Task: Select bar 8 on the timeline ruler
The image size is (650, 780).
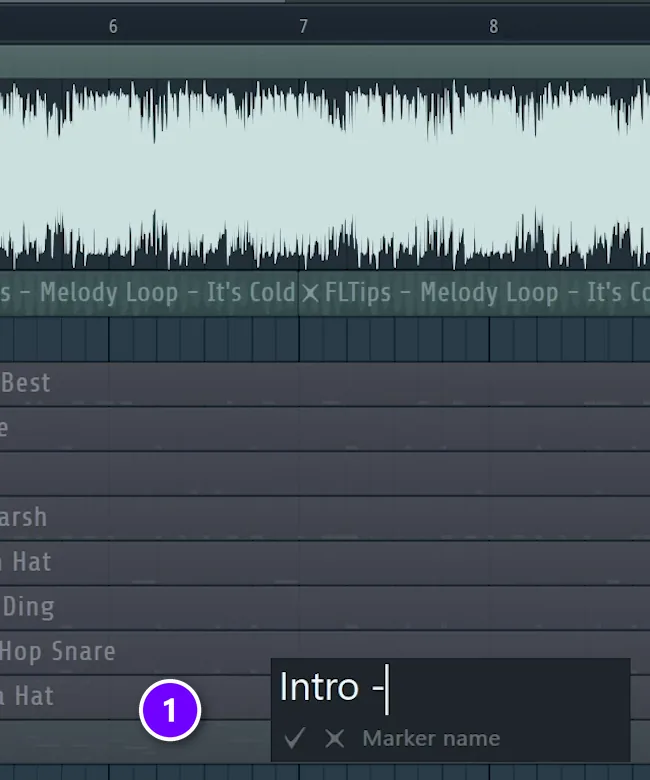Action: [493, 26]
